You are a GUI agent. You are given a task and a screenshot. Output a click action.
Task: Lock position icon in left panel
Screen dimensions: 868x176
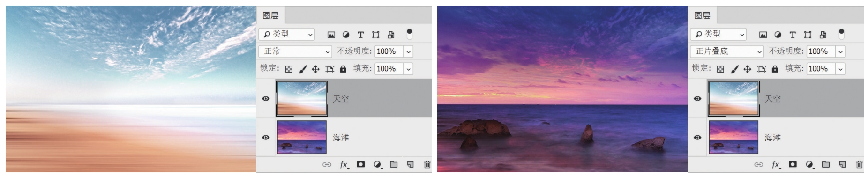(315, 69)
